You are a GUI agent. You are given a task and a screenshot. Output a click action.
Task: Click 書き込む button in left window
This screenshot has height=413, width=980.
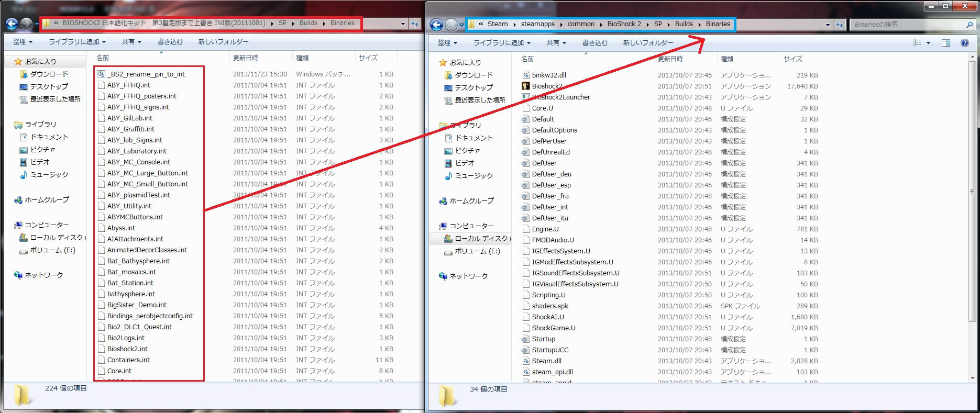pyautogui.click(x=170, y=42)
